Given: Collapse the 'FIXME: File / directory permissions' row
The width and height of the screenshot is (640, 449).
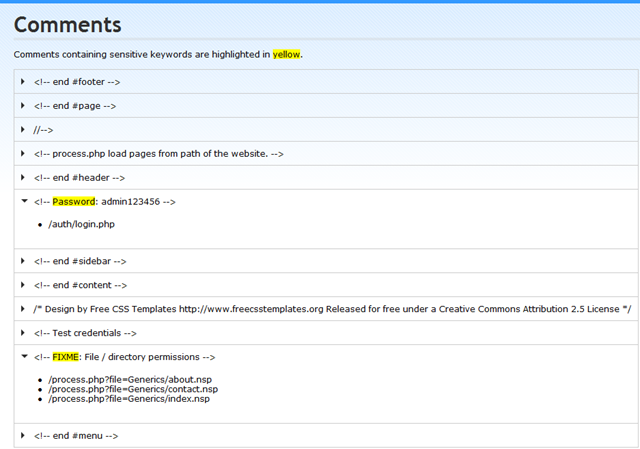Looking at the screenshot, I should click(24, 356).
